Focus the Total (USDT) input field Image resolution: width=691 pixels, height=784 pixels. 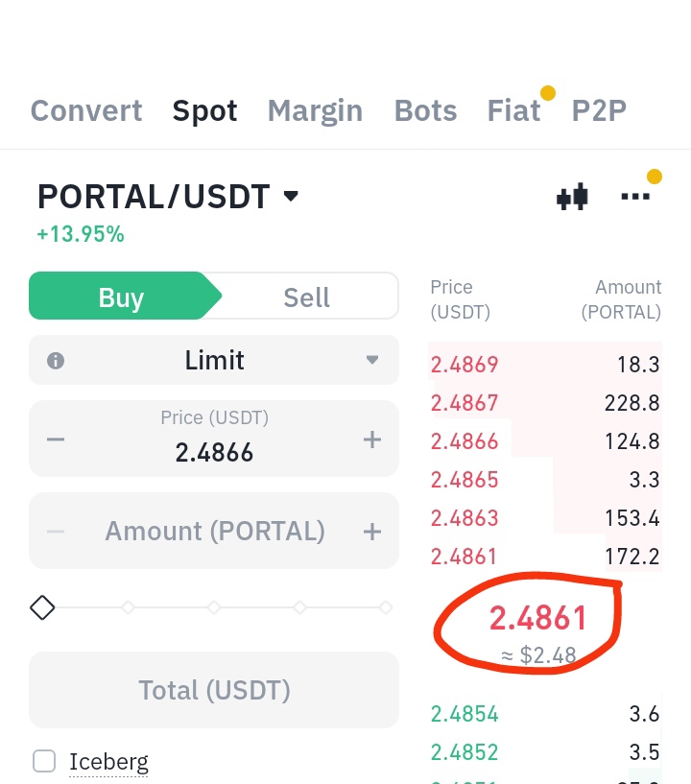tap(214, 690)
